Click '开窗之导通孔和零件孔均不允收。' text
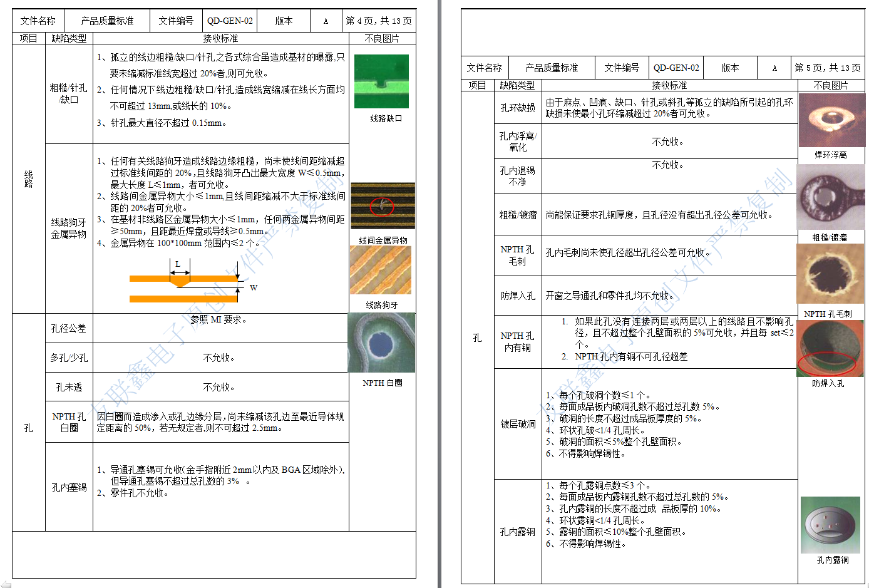This screenshot has width=869, height=588. 611,296
